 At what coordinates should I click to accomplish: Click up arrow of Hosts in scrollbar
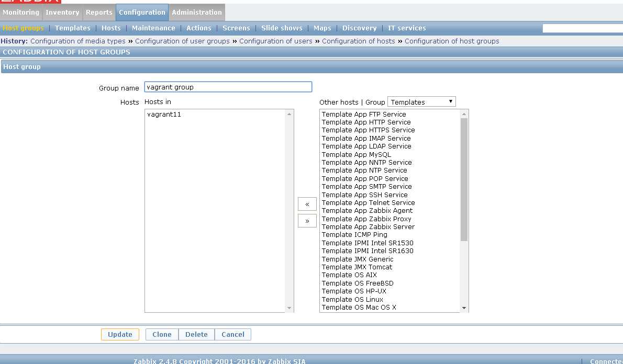pyautogui.click(x=289, y=115)
